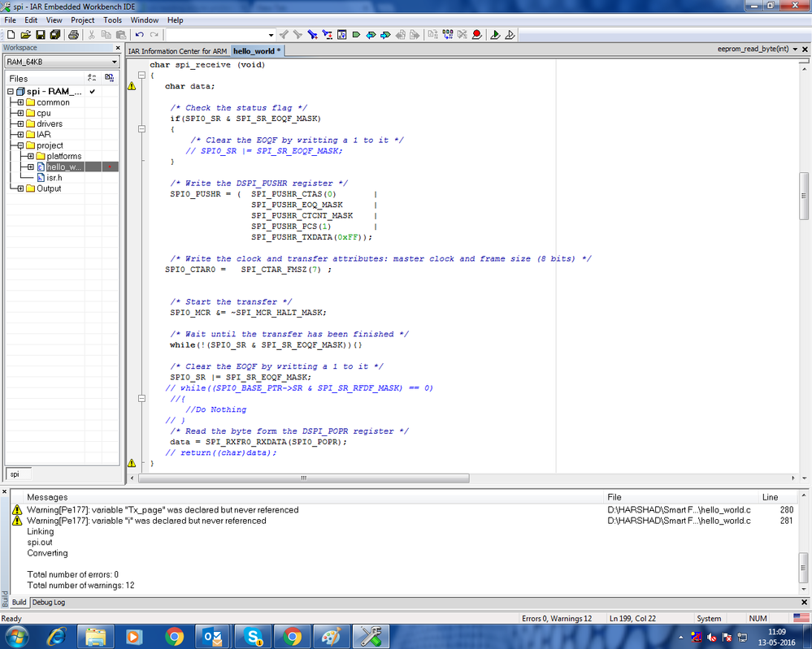This screenshot has height=649, width=812.
Task: Select the Tx_page warning message
Action: point(163,510)
